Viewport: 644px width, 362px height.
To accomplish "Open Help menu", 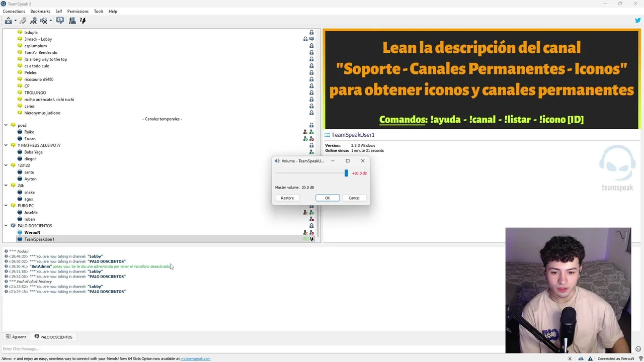I will point(113,11).
